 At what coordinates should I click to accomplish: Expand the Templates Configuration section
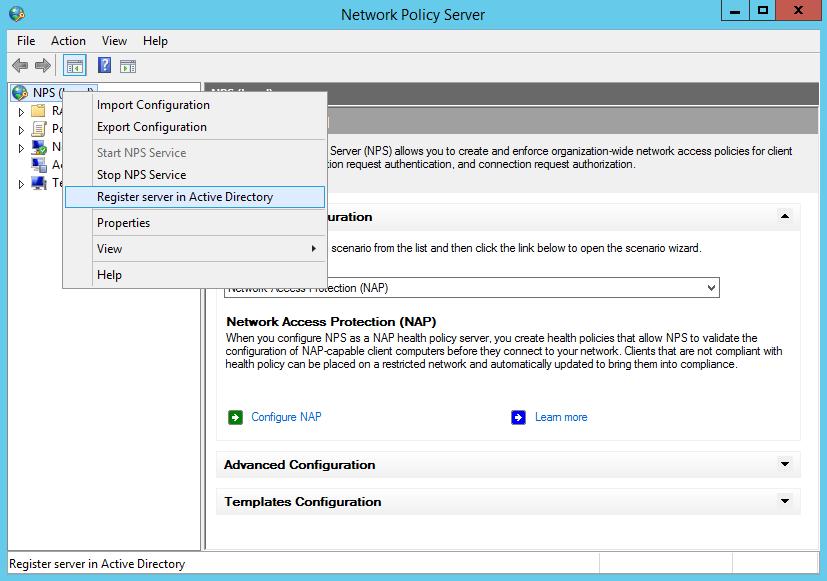coord(784,501)
